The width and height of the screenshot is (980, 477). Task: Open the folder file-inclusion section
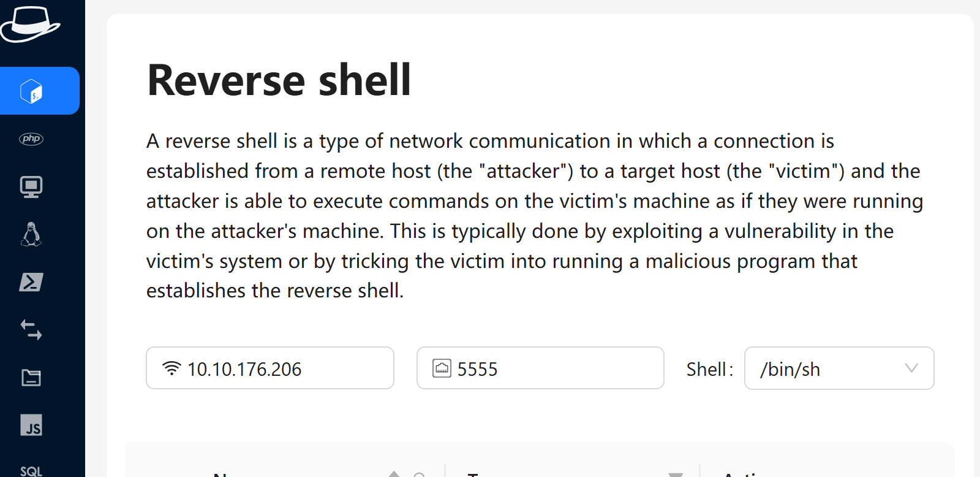[x=31, y=378]
